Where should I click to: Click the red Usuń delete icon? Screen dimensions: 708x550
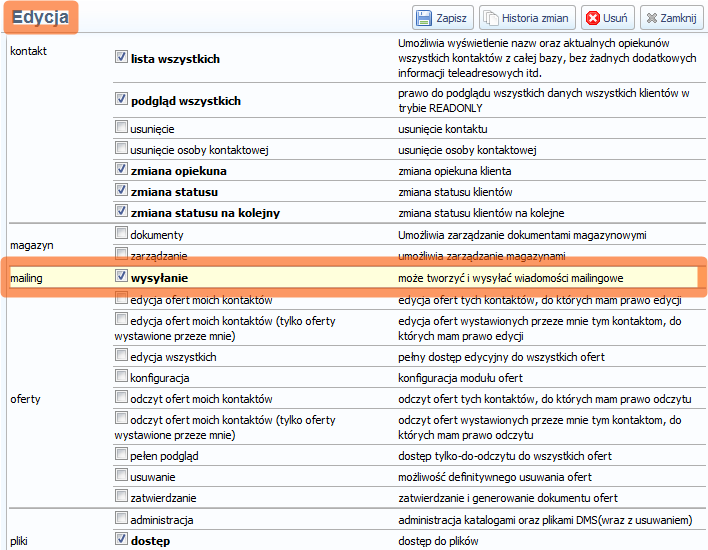point(593,18)
